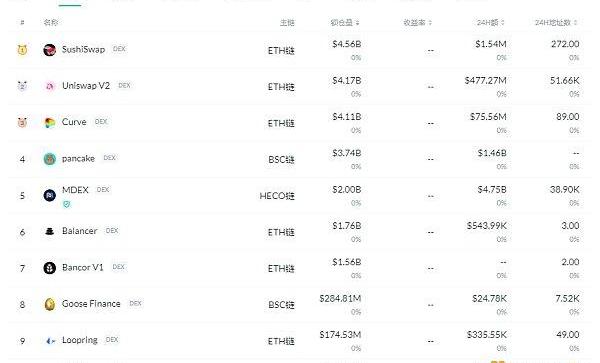The height and width of the screenshot is (363, 600).
Task: Click the DEX tag beside Balancer
Action: tap(112, 231)
